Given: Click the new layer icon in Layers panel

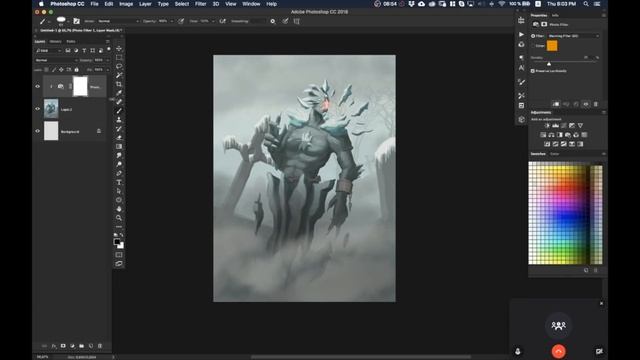Looking at the screenshot, I should click(91, 346).
